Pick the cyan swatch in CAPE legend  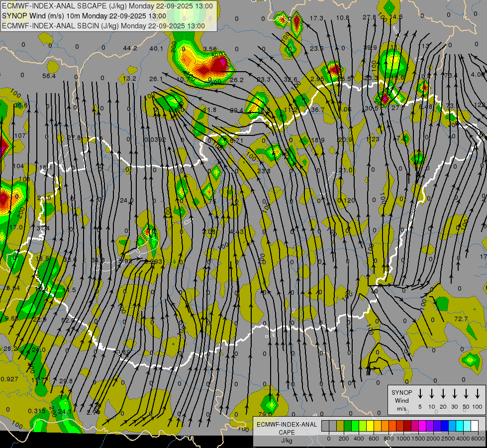(459, 426)
